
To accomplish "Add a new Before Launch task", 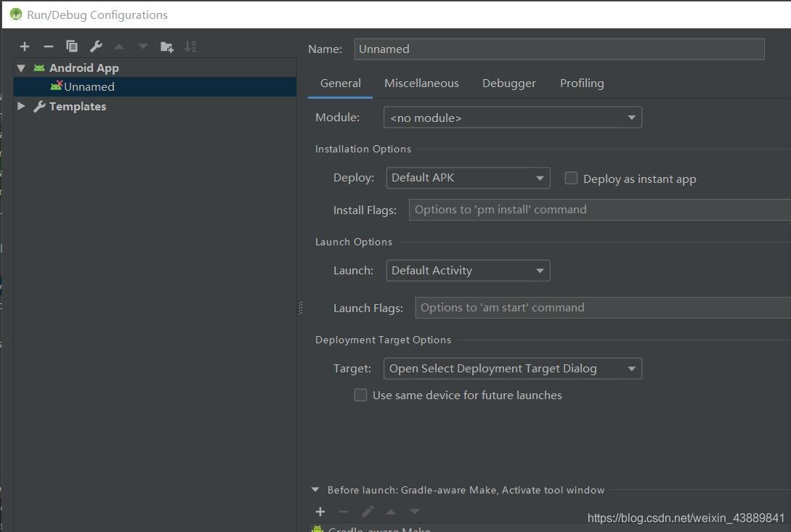I will (x=320, y=511).
